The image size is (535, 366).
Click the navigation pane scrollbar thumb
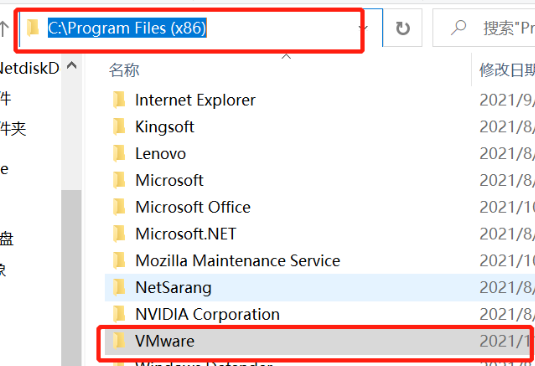[71, 278]
